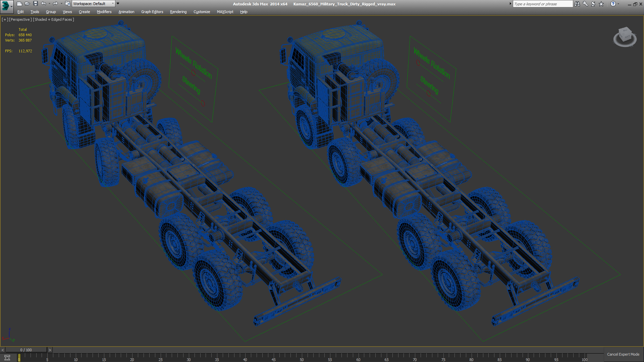This screenshot has height=362, width=644.
Task: Open the [Shaded + Edged Faces] menu
Action: pos(53,19)
